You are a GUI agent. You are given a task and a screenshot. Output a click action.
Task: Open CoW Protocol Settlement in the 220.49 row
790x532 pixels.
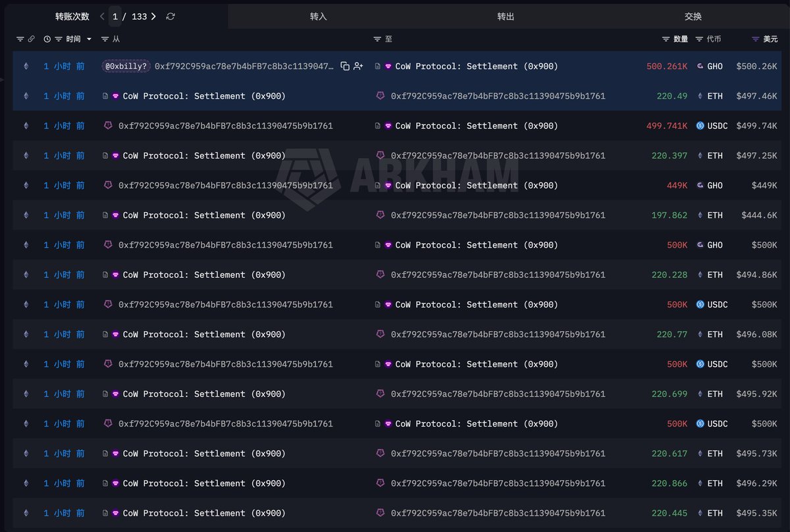pos(204,96)
